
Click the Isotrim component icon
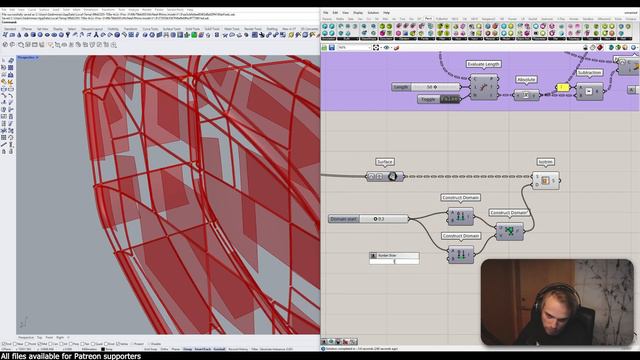[x=546, y=180]
